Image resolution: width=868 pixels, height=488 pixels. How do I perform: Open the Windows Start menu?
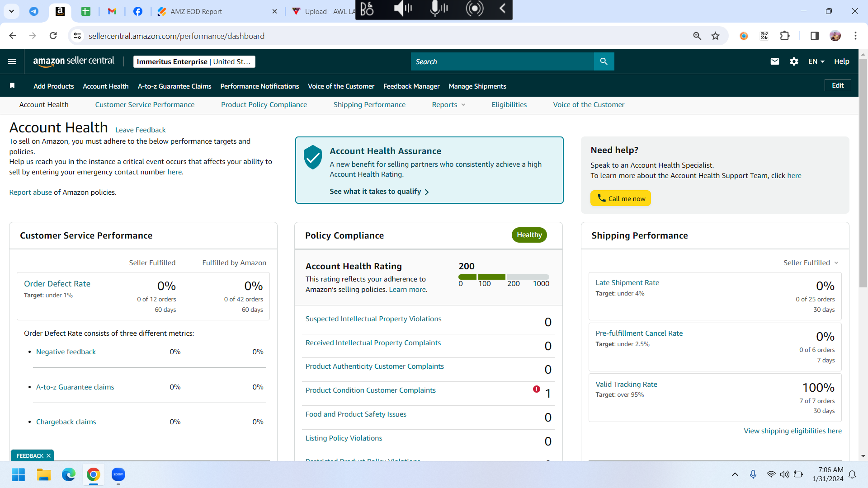tap(18, 474)
